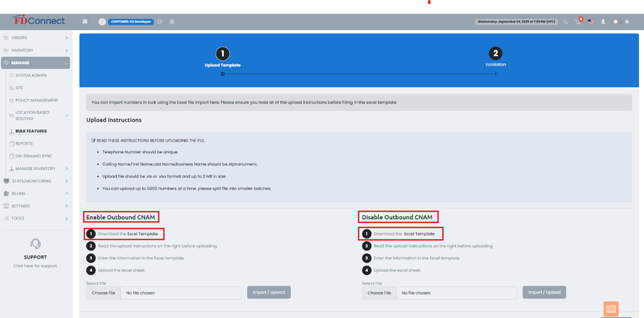
Task: Collapse the Manage menu chevron
Action: coord(66,64)
